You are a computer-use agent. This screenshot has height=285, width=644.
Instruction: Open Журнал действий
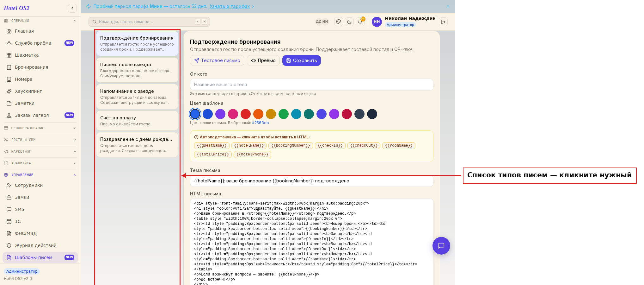pyautogui.click(x=40, y=245)
